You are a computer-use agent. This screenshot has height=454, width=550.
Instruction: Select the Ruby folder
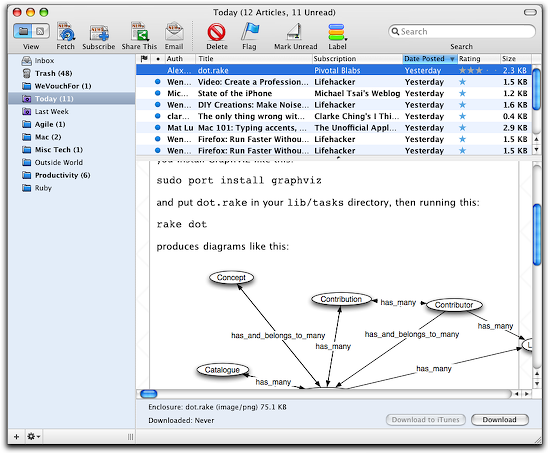[72, 188]
